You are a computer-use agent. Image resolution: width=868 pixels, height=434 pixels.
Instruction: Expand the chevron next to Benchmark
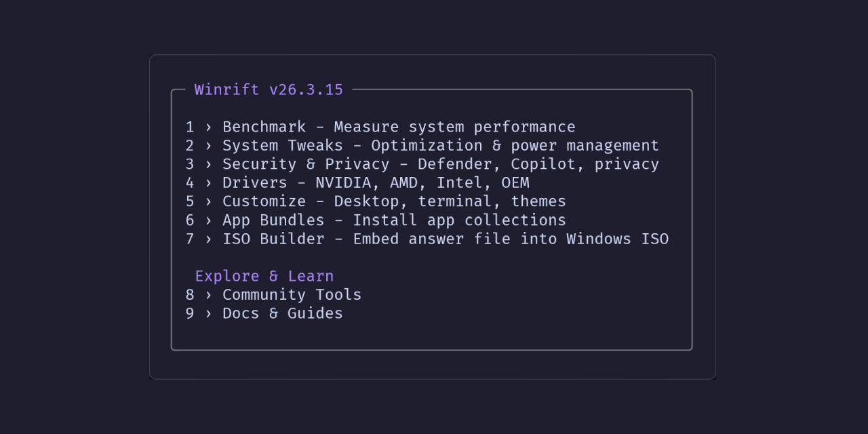tap(208, 126)
